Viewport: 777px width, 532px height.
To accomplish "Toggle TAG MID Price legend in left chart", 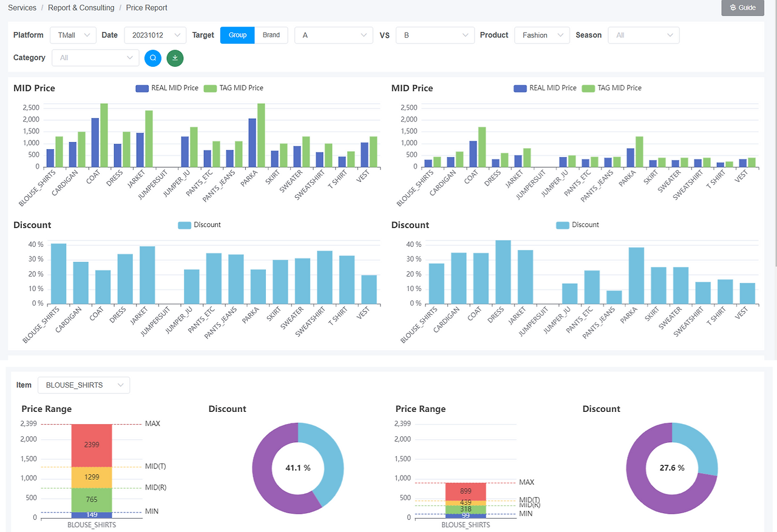I will pos(233,88).
